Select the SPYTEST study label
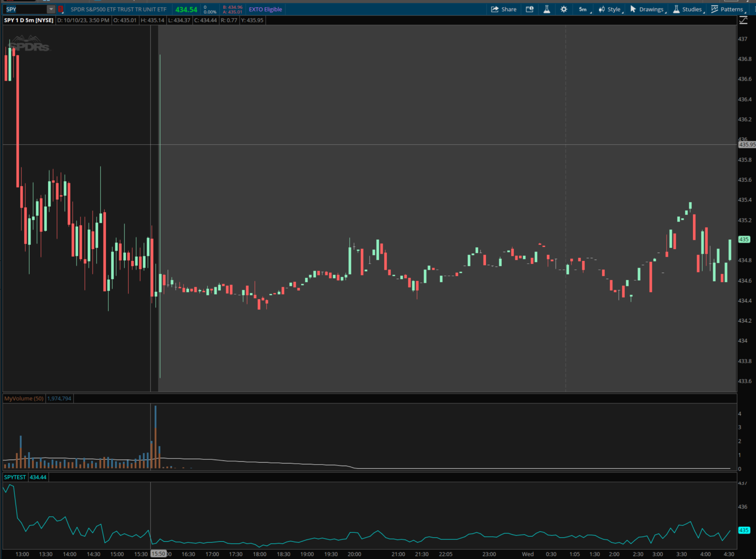 15,477
